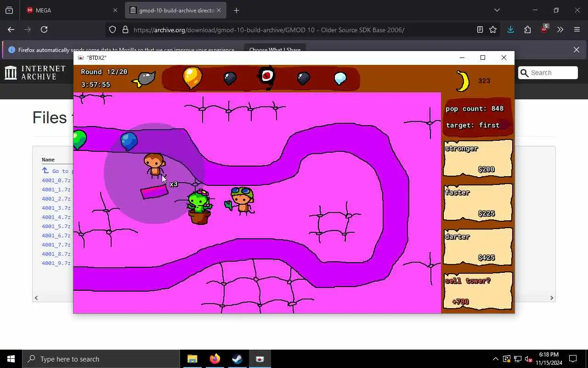Open the muted volume tray icon

(x=528, y=359)
